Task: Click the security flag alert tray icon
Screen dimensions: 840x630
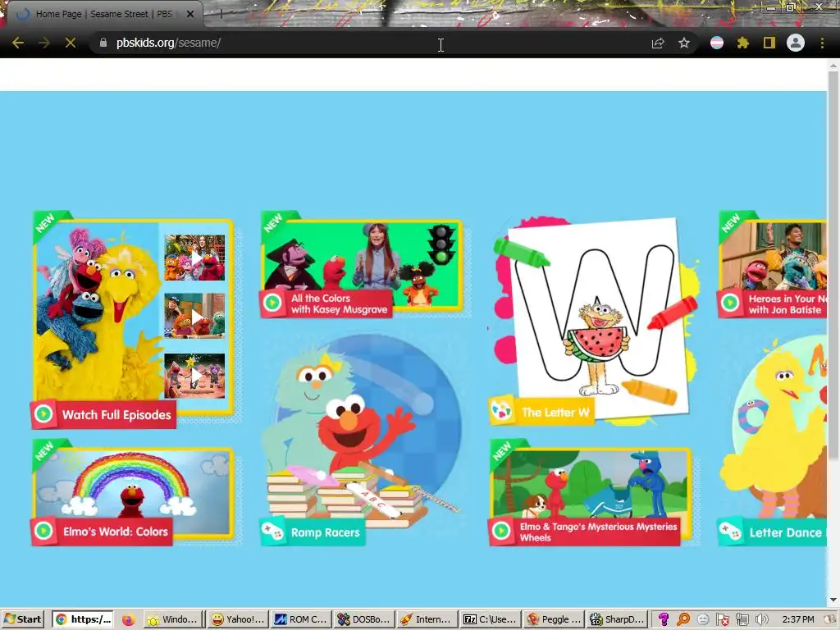Action: tap(722, 619)
